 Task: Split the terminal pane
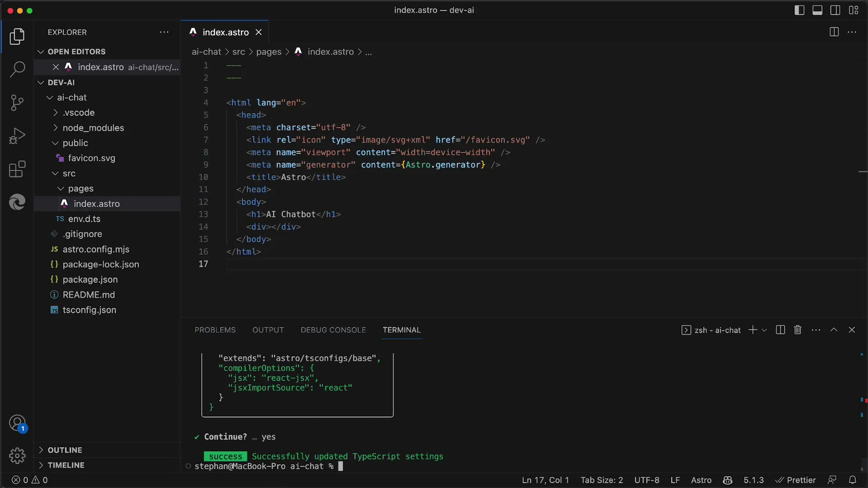pos(780,330)
